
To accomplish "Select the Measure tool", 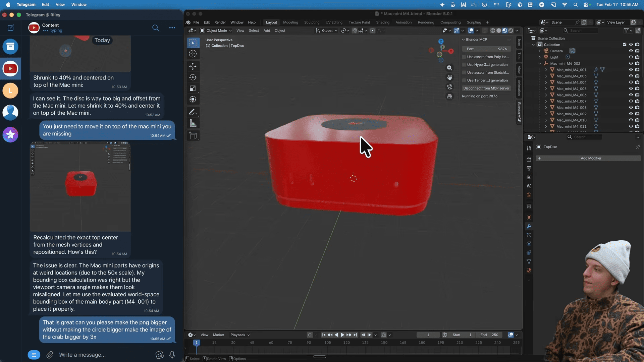I will [193, 123].
